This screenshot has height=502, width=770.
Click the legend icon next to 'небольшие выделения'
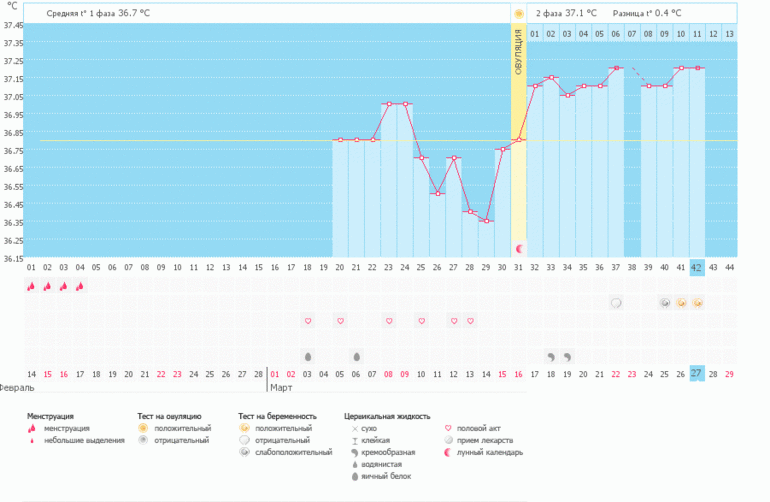[32, 441]
